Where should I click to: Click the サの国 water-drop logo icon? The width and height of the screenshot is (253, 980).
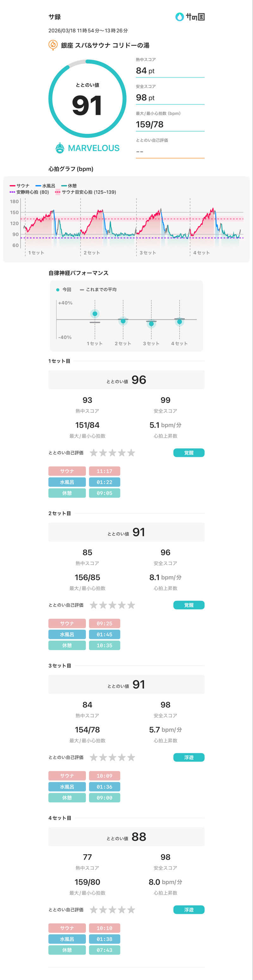(x=179, y=17)
